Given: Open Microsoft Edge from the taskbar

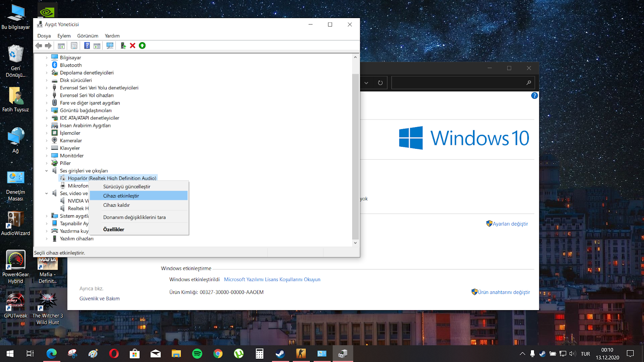Looking at the screenshot, I should [x=52, y=354].
